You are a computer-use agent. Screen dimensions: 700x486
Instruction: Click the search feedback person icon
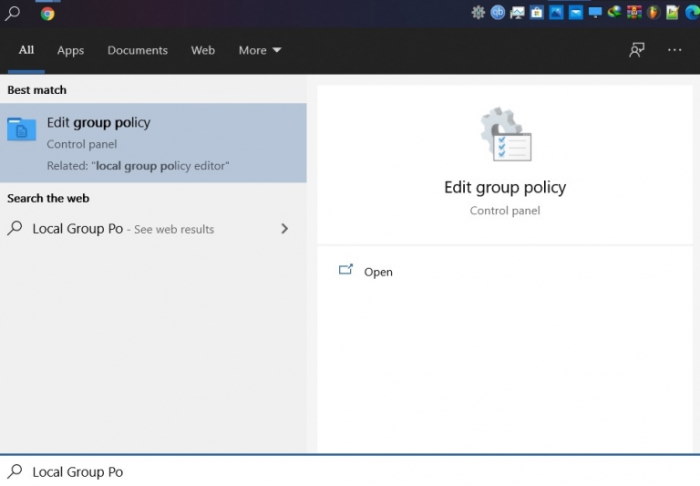click(637, 50)
